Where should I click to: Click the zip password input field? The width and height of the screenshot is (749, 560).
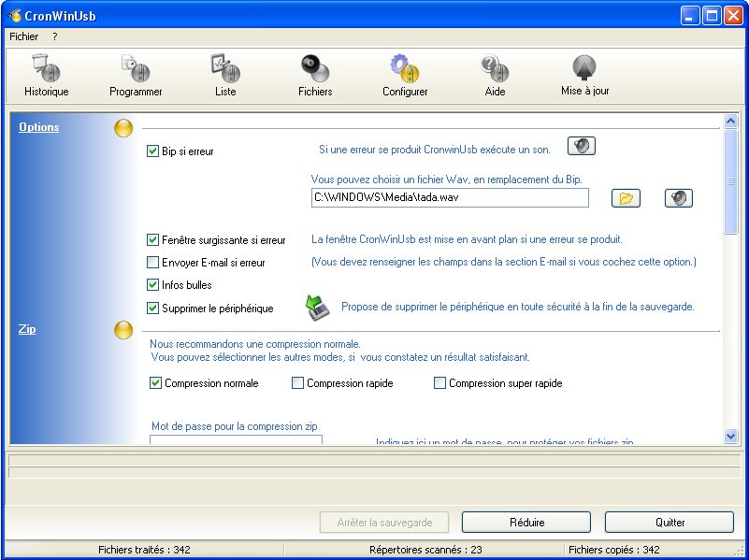coord(236,439)
